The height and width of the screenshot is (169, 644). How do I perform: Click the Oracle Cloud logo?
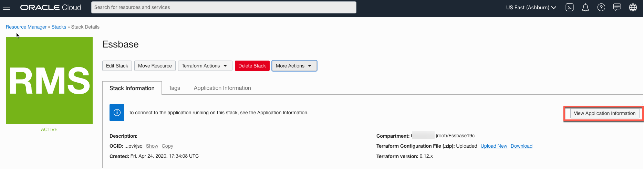pyautogui.click(x=51, y=7)
